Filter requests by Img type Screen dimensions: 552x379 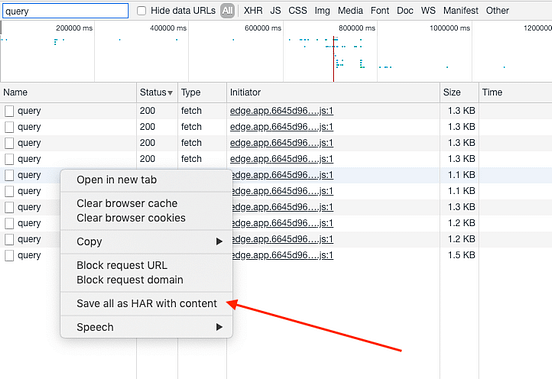(x=322, y=11)
